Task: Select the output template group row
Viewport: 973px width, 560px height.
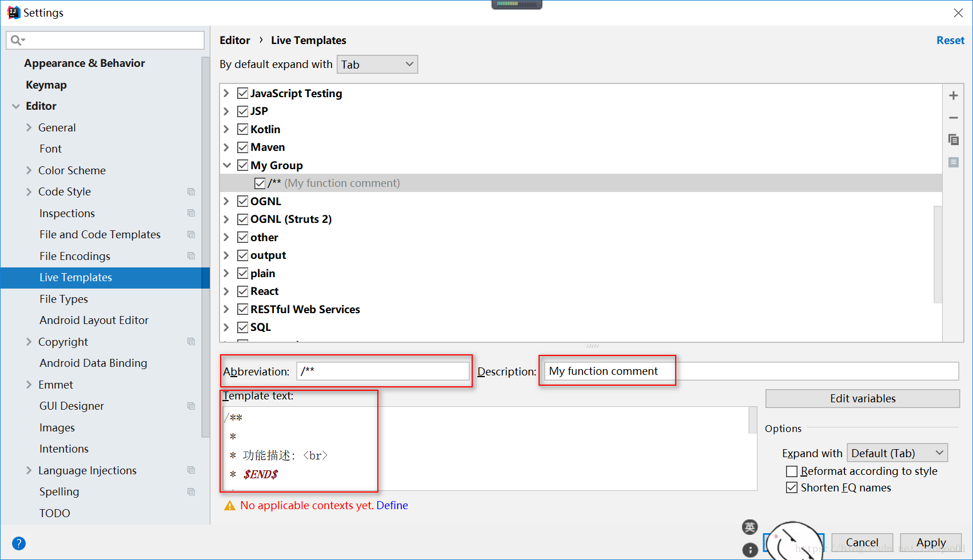Action: coord(581,255)
